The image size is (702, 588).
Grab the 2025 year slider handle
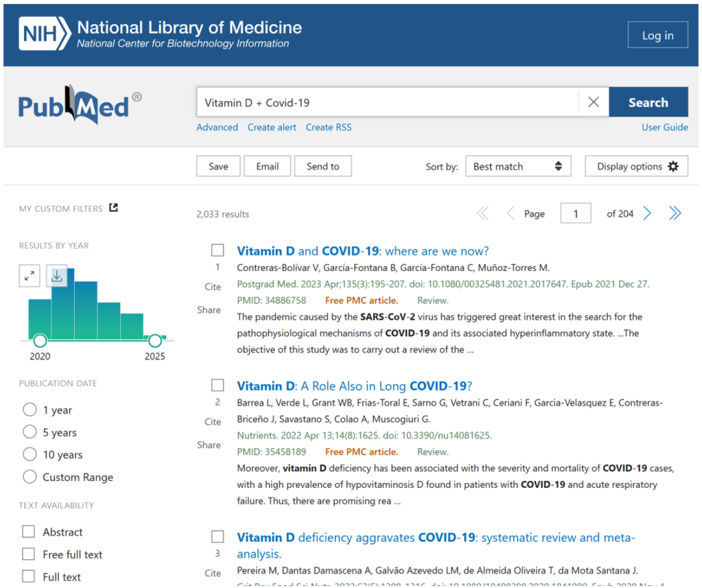point(155,341)
